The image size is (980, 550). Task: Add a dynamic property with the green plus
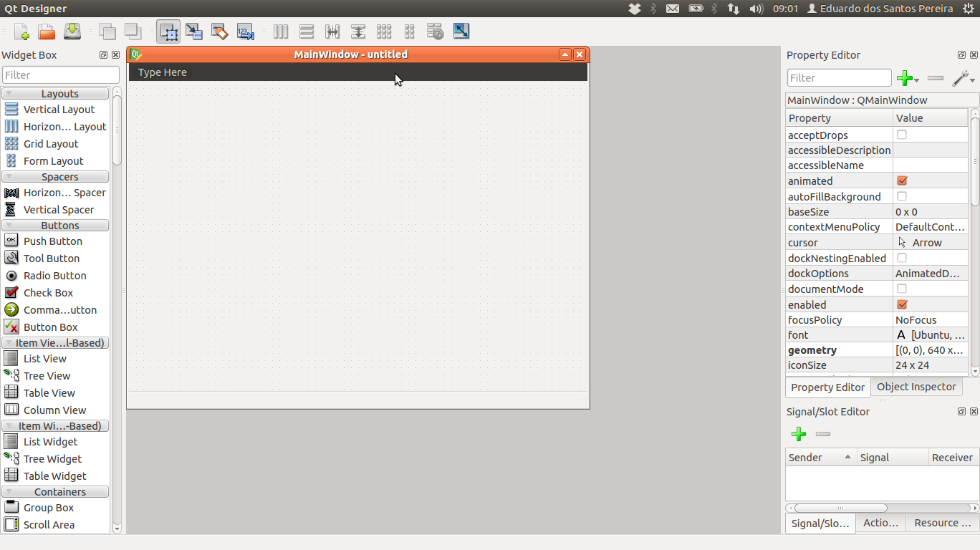click(x=904, y=78)
